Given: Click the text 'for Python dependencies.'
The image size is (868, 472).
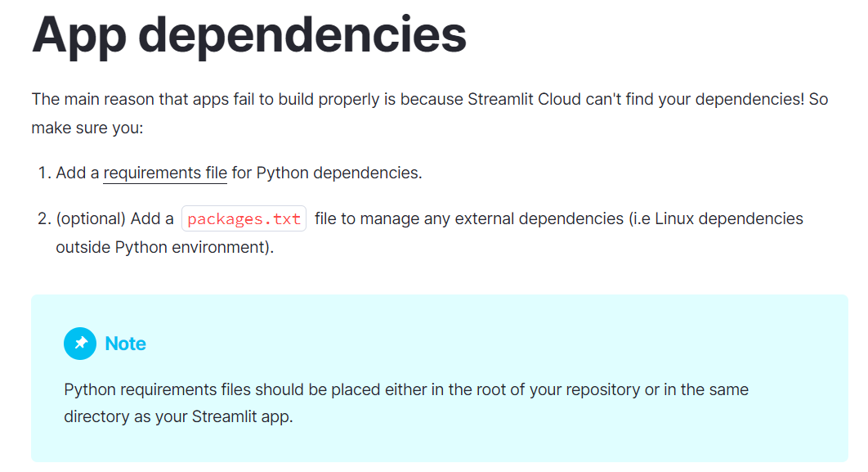Looking at the screenshot, I should click(327, 173).
